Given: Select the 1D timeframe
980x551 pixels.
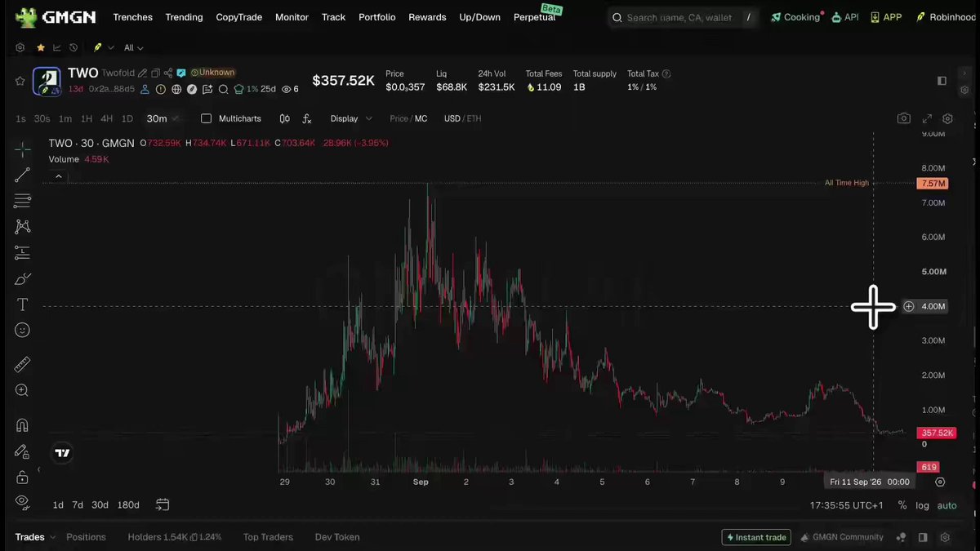Looking at the screenshot, I should click(127, 118).
